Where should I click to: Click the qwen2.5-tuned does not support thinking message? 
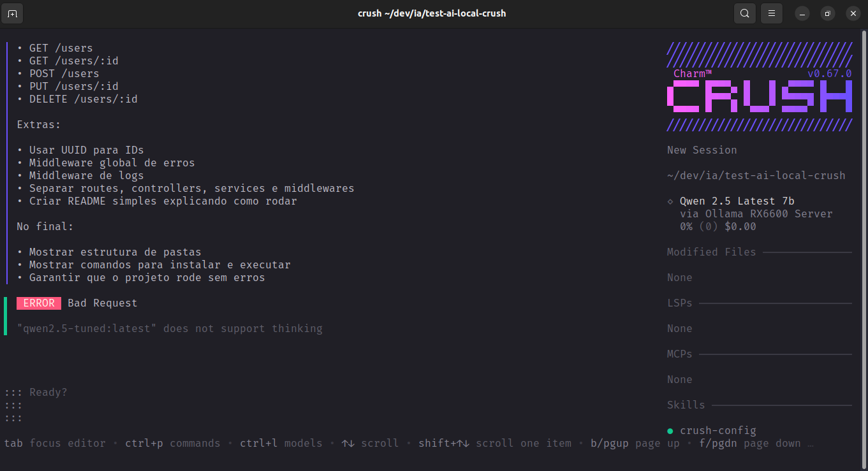[x=170, y=329]
